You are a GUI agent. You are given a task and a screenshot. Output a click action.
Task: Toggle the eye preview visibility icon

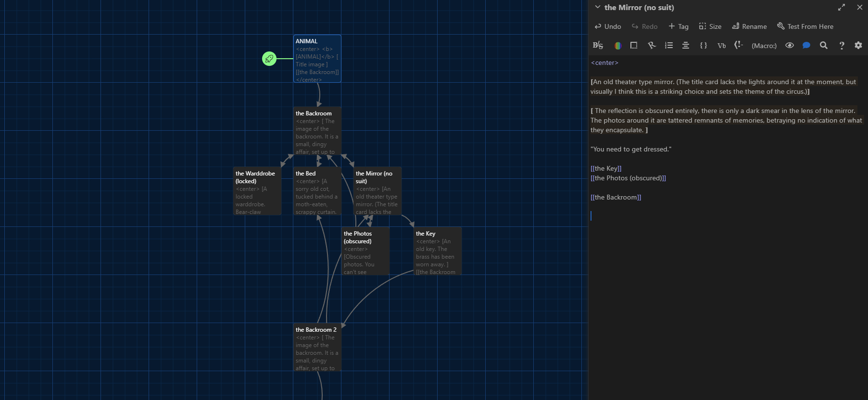coord(789,45)
